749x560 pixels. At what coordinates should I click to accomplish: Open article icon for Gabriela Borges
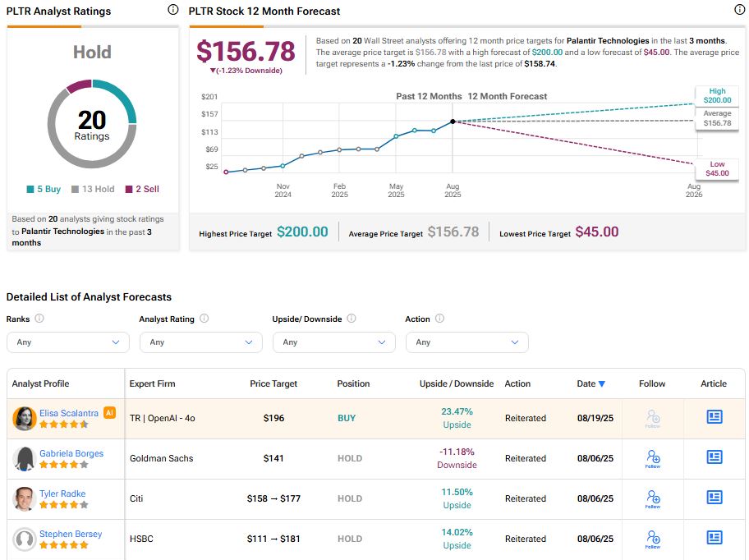pos(715,457)
